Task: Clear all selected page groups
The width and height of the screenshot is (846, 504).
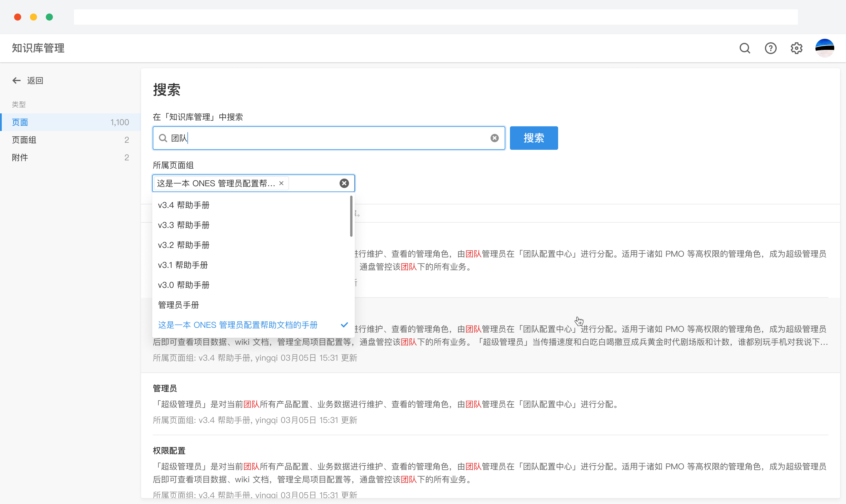Action: 344,183
